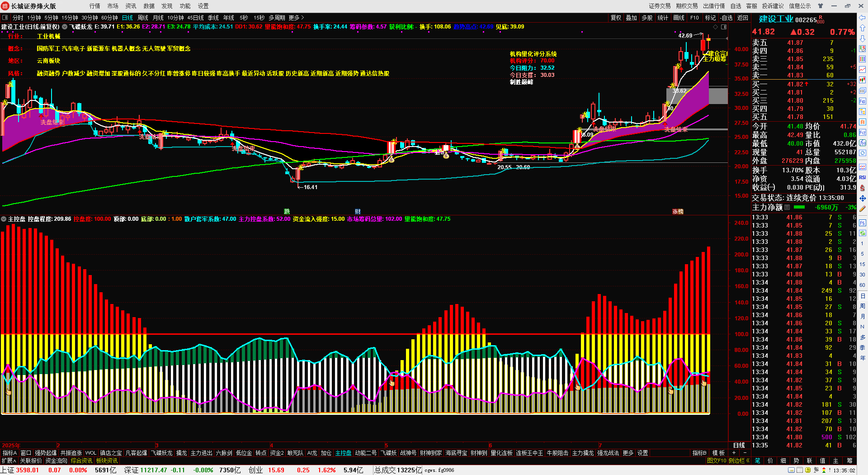Screen dimensions: 868x475
Task: Toggle the 画线 drawing mode
Action: pos(679,18)
